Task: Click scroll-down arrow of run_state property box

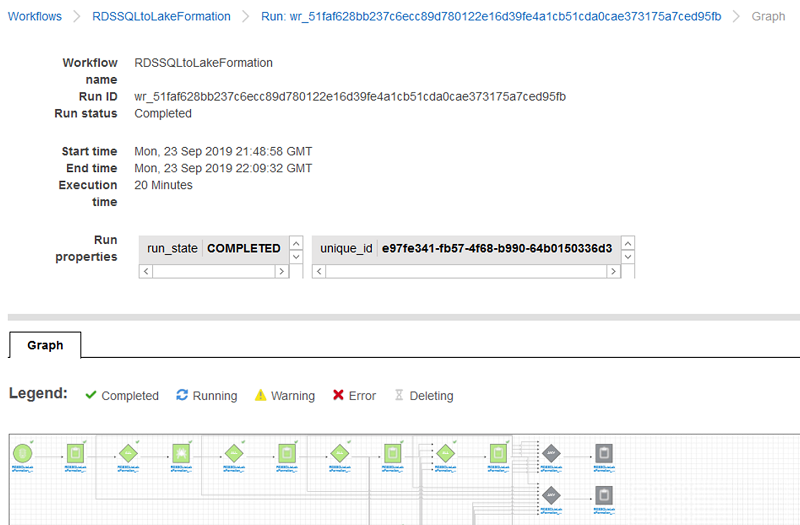Action: click(x=296, y=257)
